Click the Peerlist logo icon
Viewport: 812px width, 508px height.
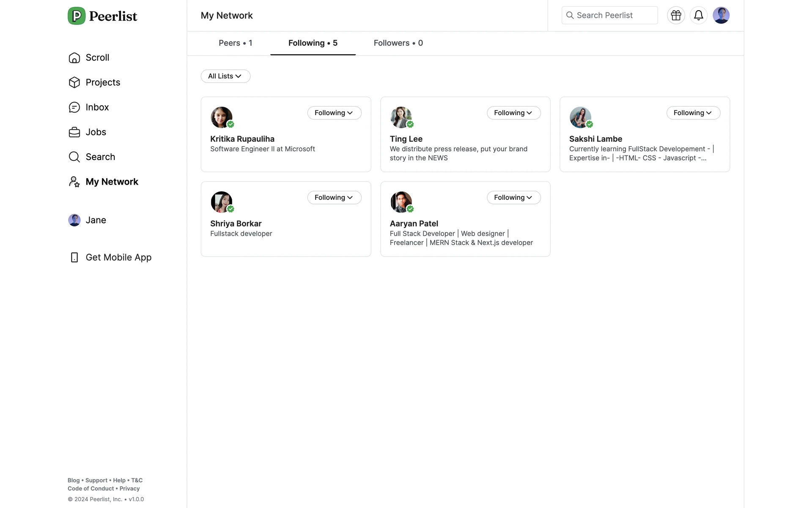coord(77,16)
